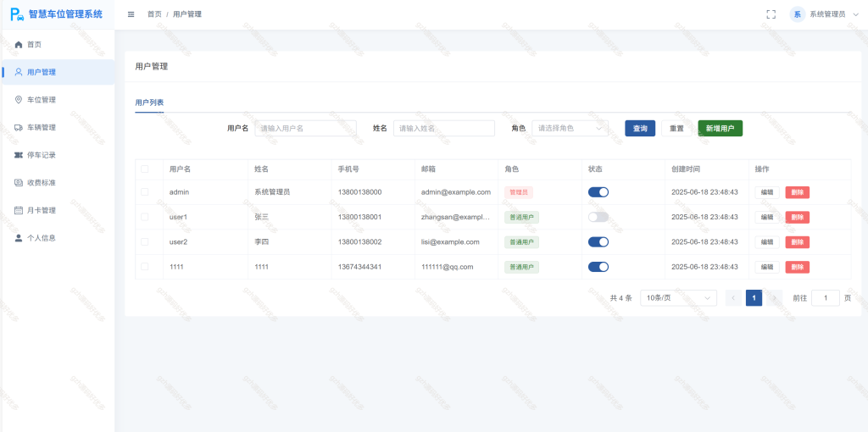Click the calendar icon beside 月卡管理
This screenshot has width=868, height=432.
(19, 210)
